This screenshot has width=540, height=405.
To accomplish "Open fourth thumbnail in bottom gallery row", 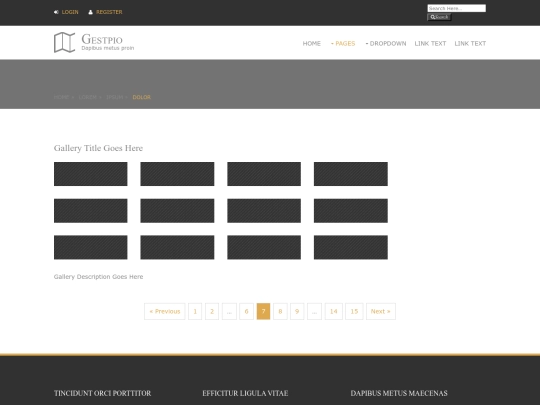I will click(351, 247).
